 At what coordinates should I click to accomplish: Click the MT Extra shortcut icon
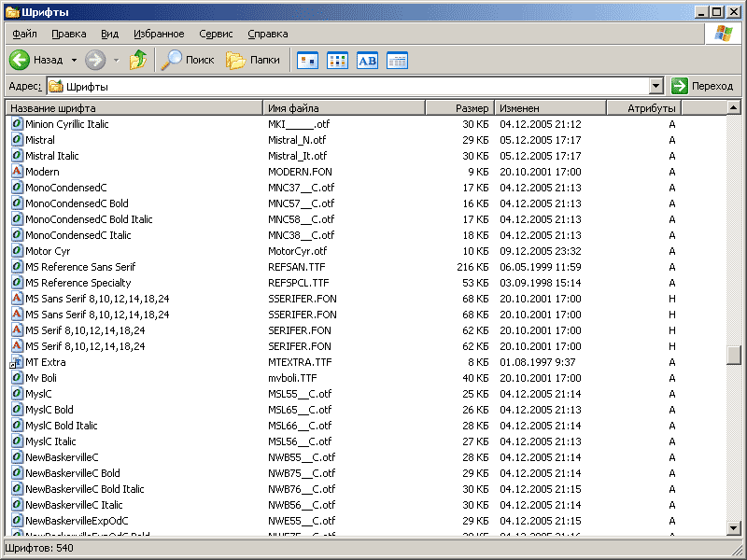click(x=16, y=362)
